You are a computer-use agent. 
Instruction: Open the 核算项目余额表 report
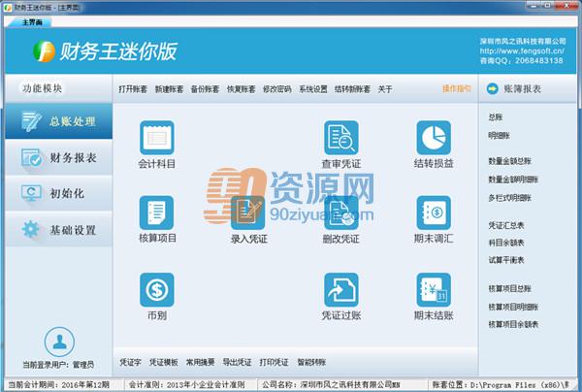513,324
